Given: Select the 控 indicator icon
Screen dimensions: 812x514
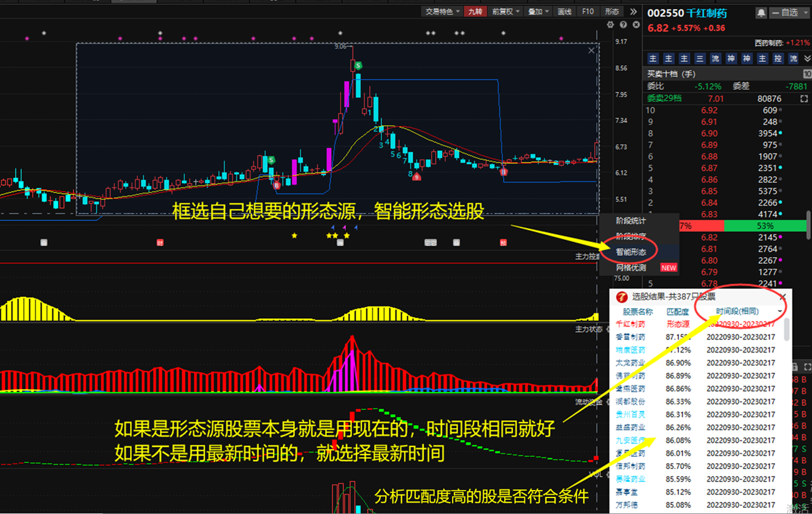Looking at the screenshot, I should click(778, 59).
